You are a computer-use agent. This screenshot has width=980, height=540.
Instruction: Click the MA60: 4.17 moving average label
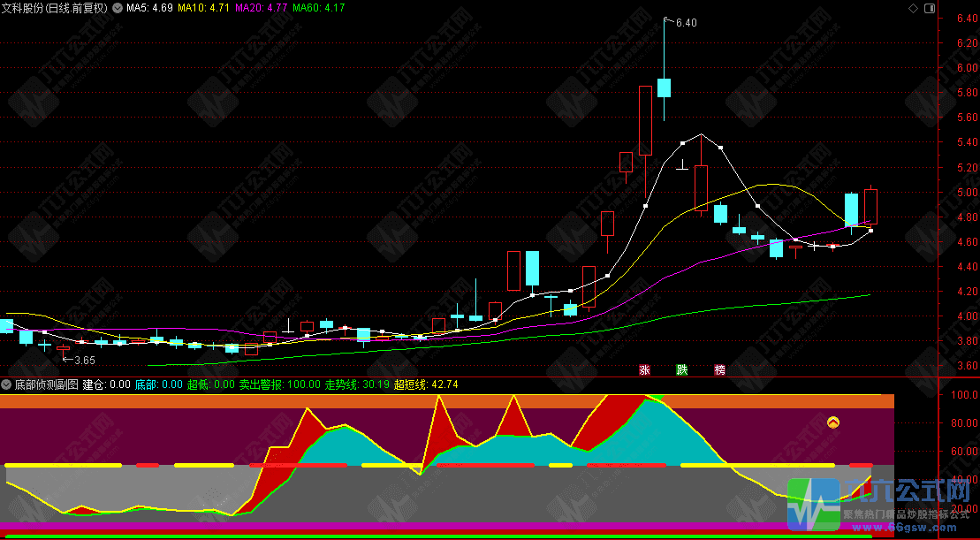[x=319, y=9]
